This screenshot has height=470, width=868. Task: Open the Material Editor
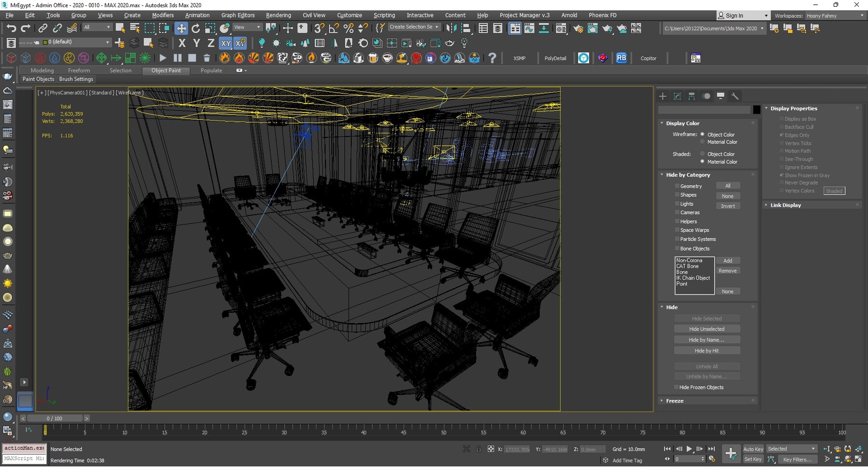point(561,28)
